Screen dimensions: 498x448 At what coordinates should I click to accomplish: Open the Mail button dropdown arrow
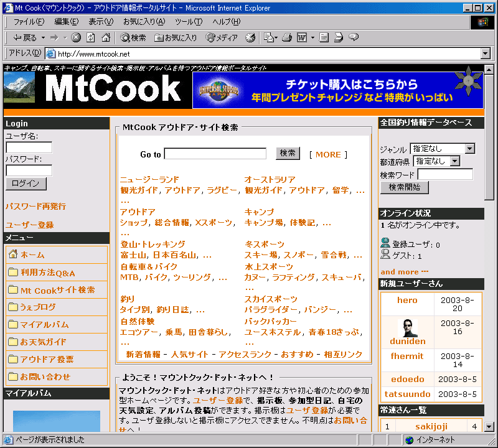point(276,38)
